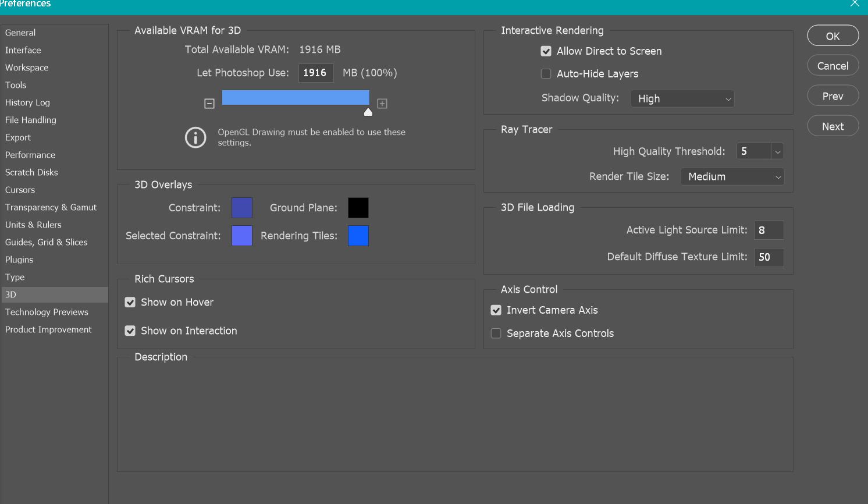Go to History Log preferences

coord(54,102)
